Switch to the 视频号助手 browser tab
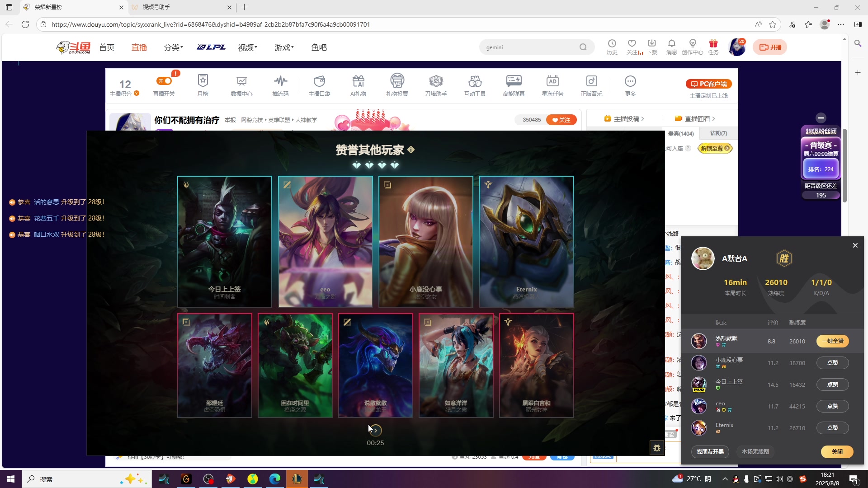 pyautogui.click(x=181, y=7)
